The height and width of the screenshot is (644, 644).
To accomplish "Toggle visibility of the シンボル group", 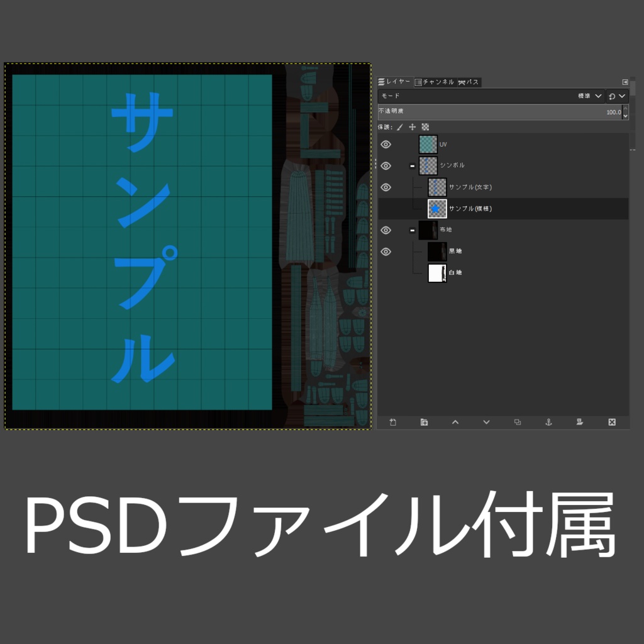I will 386,165.
